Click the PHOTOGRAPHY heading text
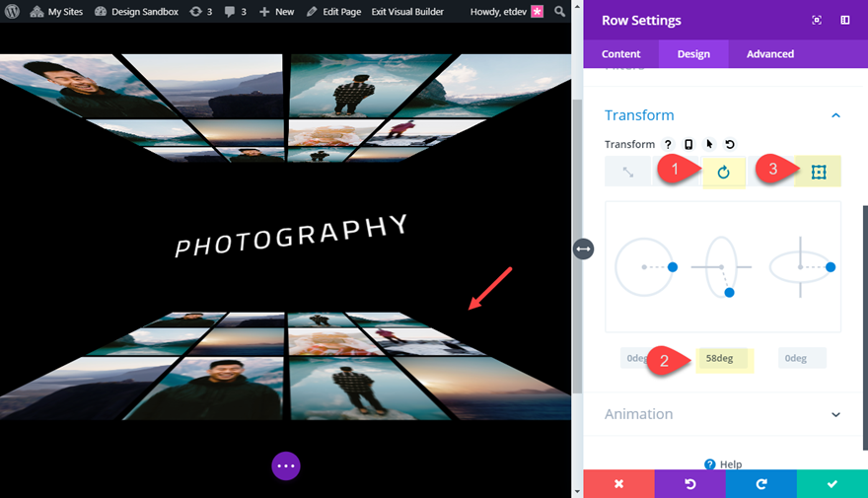The height and width of the screenshot is (498, 868). pyautogui.click(x=291, y=236)
